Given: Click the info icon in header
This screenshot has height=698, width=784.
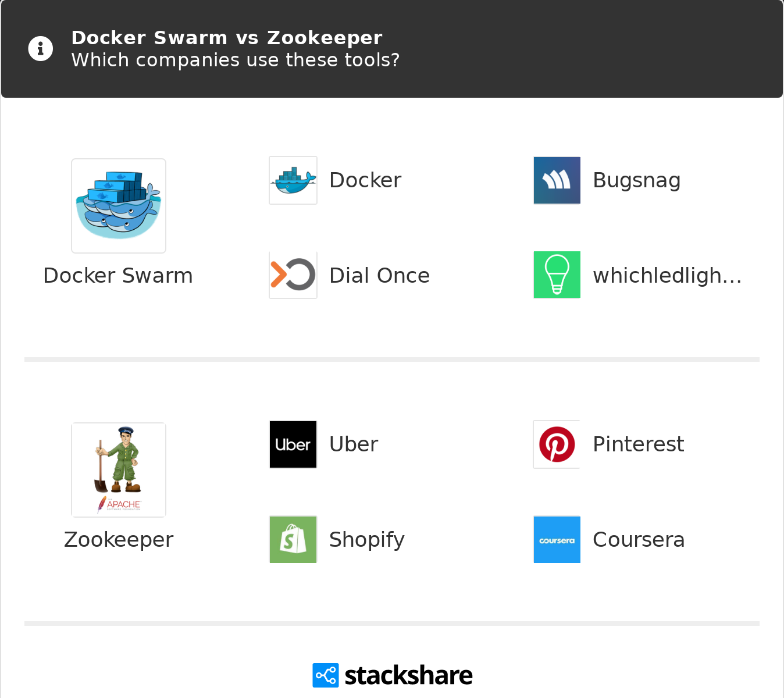Looking at the screenshot, I should [41, 49].
